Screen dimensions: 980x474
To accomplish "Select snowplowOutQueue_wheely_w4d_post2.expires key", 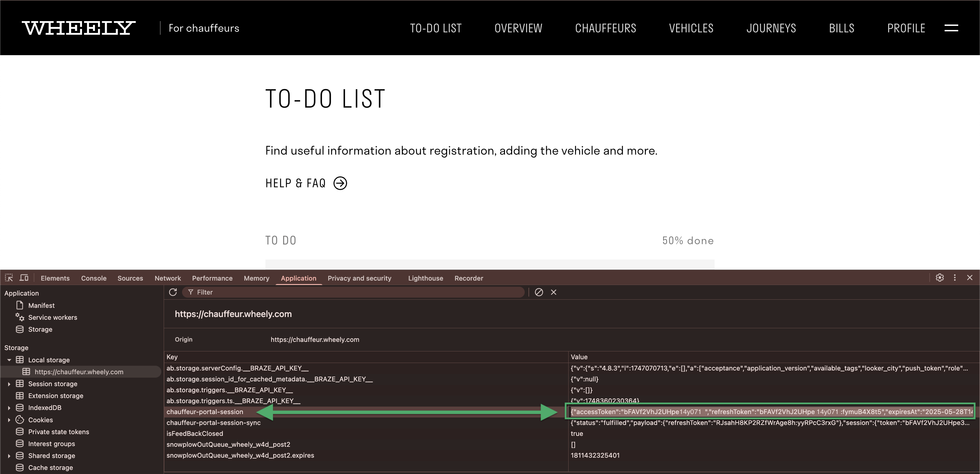I will point(240,455).
